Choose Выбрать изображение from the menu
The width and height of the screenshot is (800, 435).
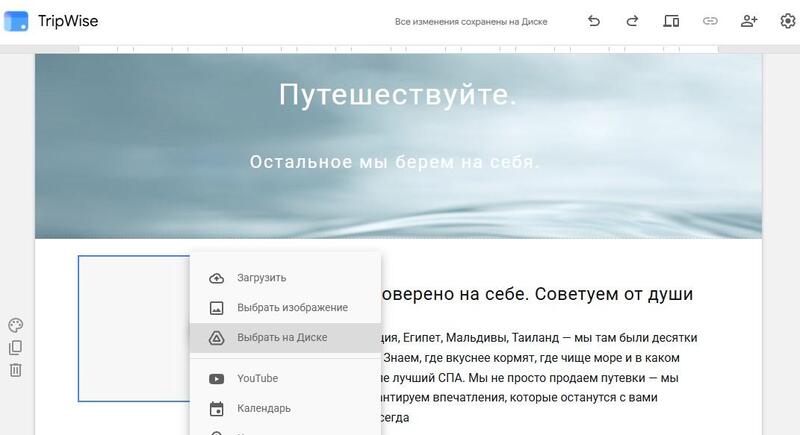pyautogui.click(x=285, y=308)
